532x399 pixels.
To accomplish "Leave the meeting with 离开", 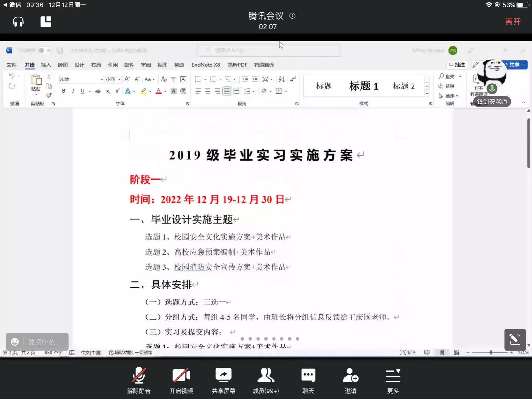I will pyautogui.click(x=513, y=22).
